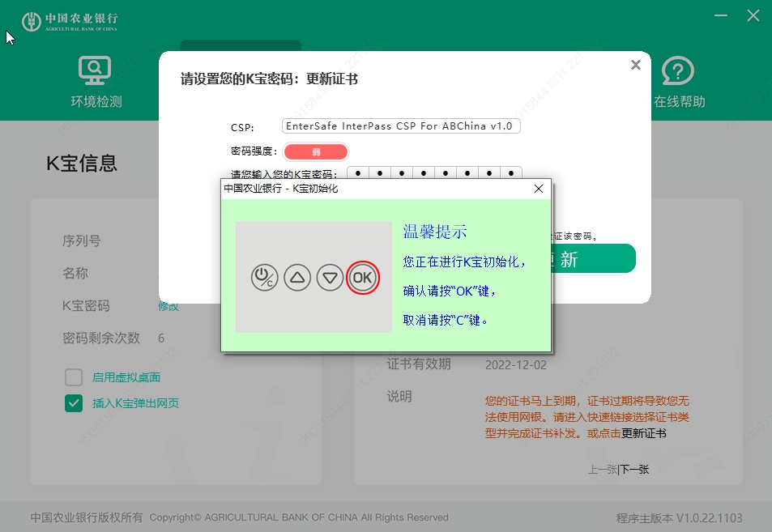This screenshot has width=772, height=532.
Task: Click the green 更新 button
Action: [x=593, y=258]
